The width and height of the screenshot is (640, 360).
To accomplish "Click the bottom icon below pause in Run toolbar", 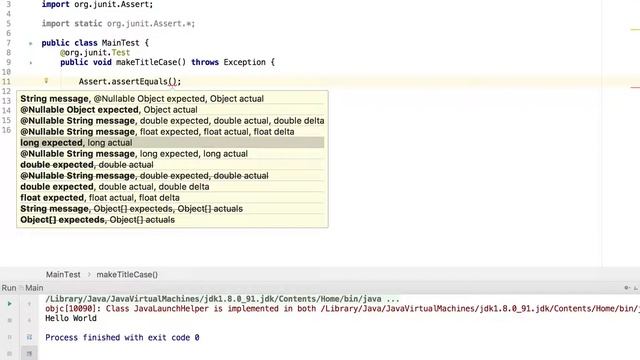I will pos(9,353).
